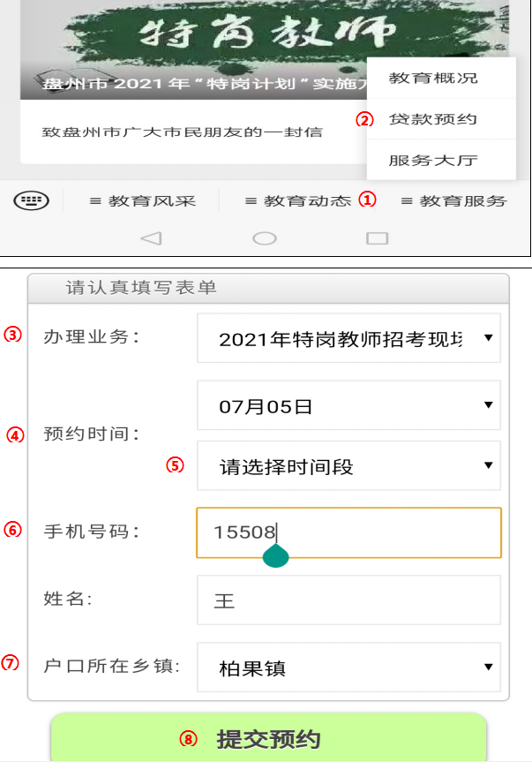This screenshot has height=762, width=532.
Task: Open the 教育动态 bottom menu
Action: tap(297, 201)
